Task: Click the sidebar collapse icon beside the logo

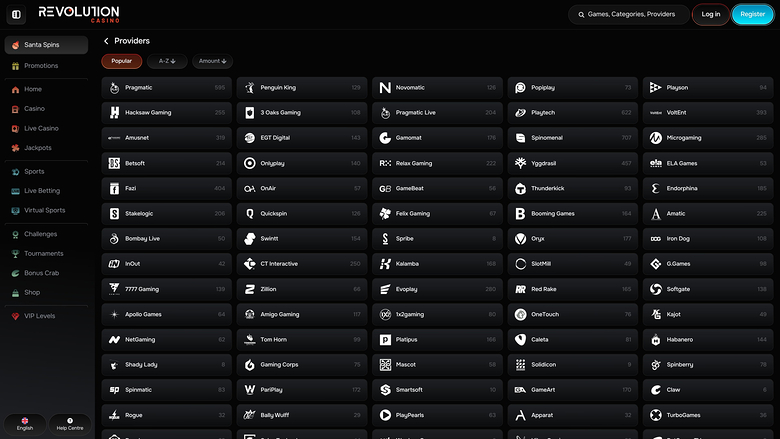Action: pos(17,14)
